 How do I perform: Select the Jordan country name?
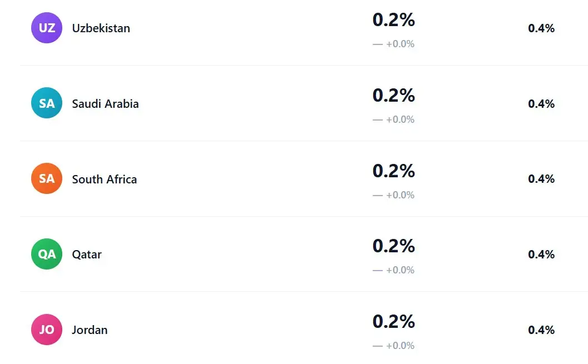click(90, 330)
